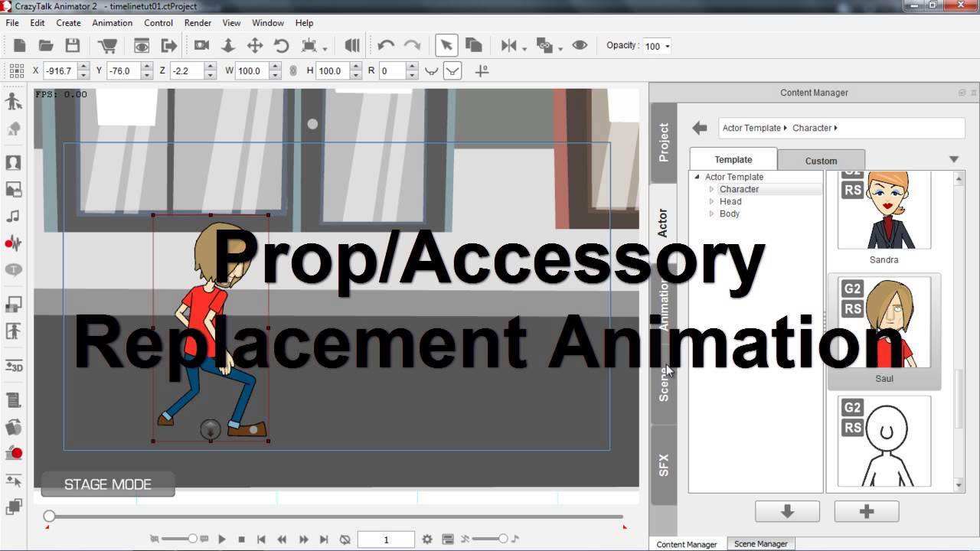Click the transform grid icon beside X
Viewport: 980px width, 551px height.
tap(16, 70)
